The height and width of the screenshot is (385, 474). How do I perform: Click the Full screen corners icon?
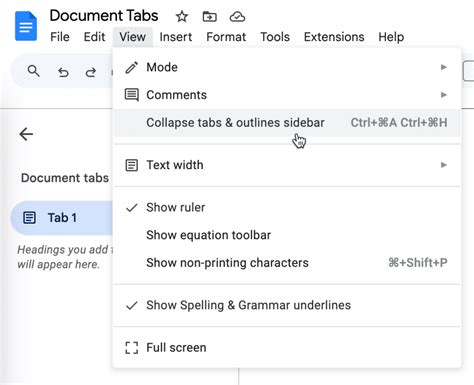click(132, 348)
